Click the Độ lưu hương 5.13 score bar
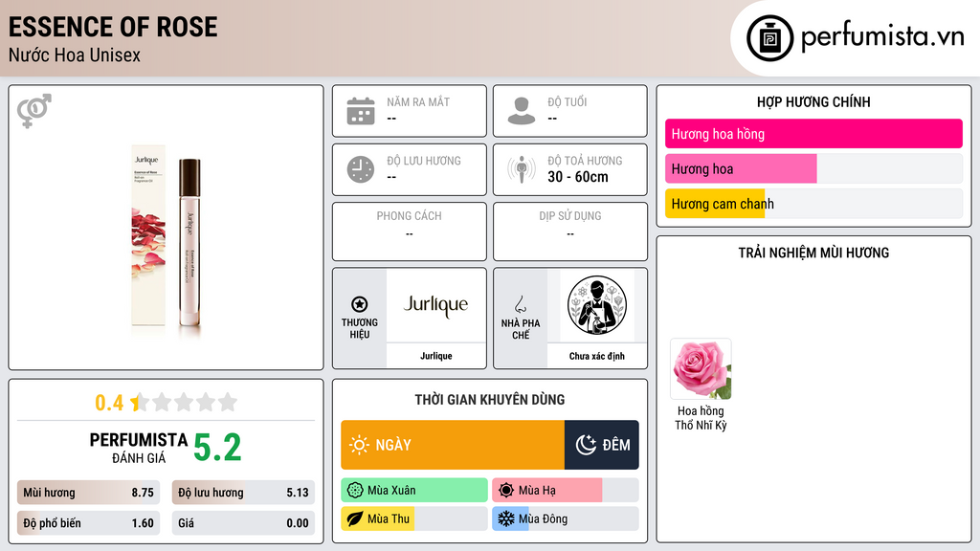980x551 pixels. pyautogui.click(x=243, y=493)
